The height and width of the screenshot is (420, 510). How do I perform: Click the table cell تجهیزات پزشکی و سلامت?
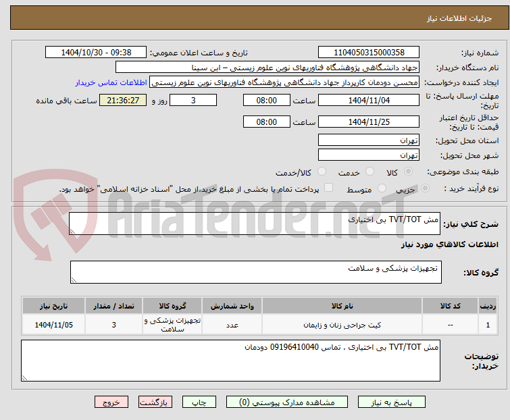coord(172,325)
